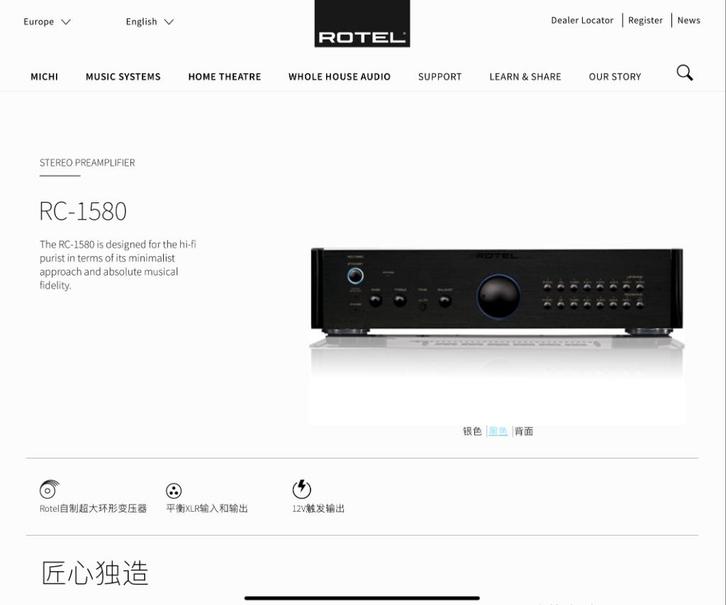Click the Rotel logo

(362, 24)
